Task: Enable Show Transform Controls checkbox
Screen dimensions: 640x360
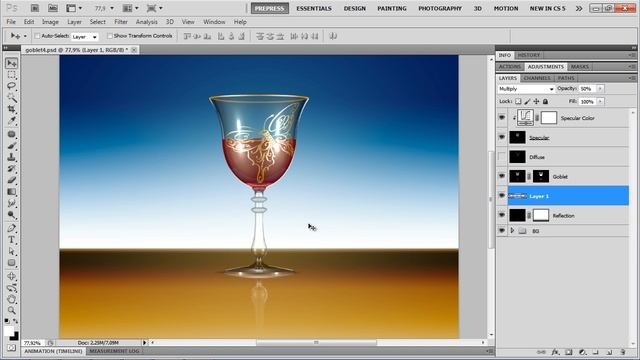Action: [109, 36]
